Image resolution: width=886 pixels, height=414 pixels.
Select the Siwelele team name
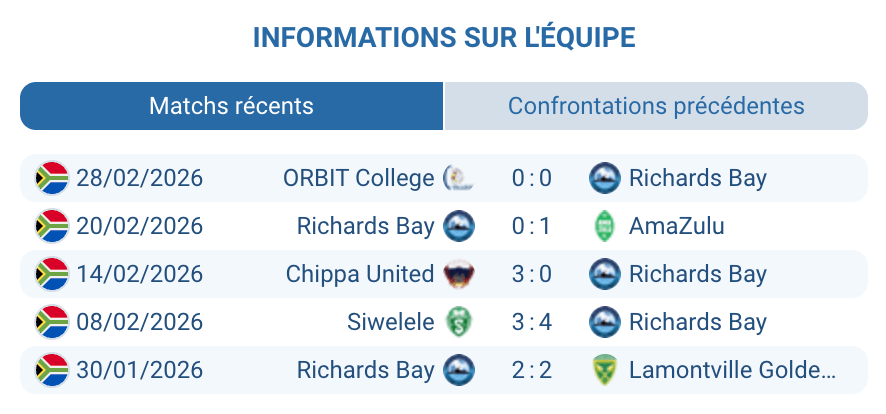pyautogui.click(x=390, y=322)
